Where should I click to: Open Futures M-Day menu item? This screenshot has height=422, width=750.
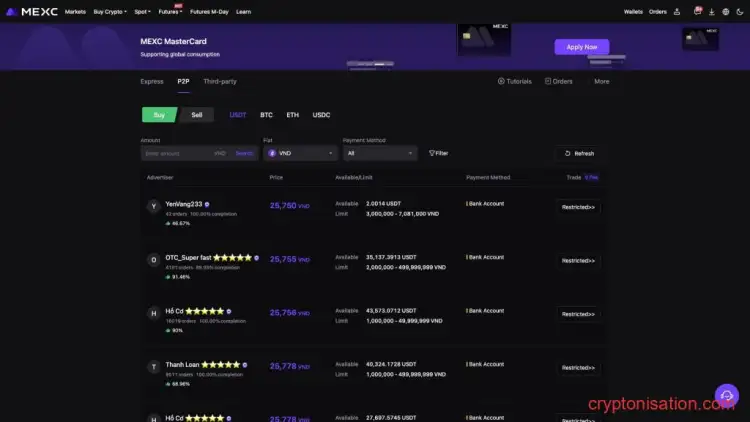click(209, 11)
